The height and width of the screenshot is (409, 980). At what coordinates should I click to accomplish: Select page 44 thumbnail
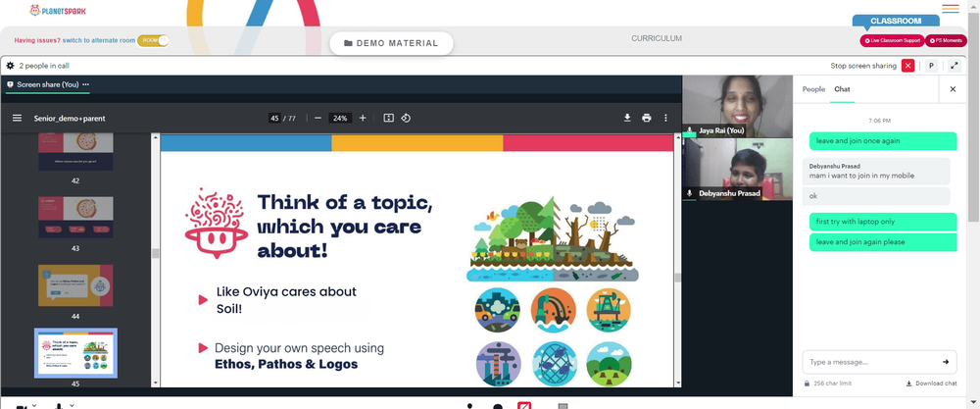[75, 285]
